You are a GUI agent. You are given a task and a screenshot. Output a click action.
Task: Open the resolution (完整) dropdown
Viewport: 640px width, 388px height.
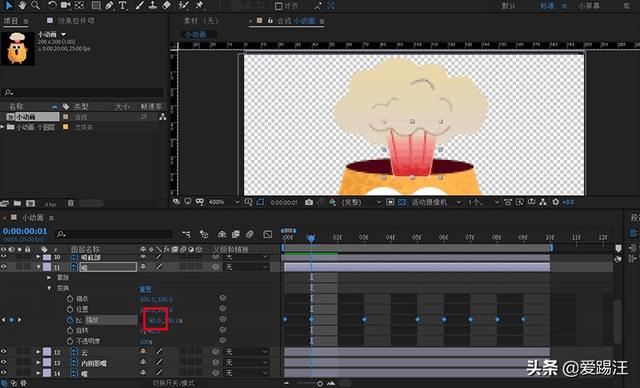[x=362, y=202]
